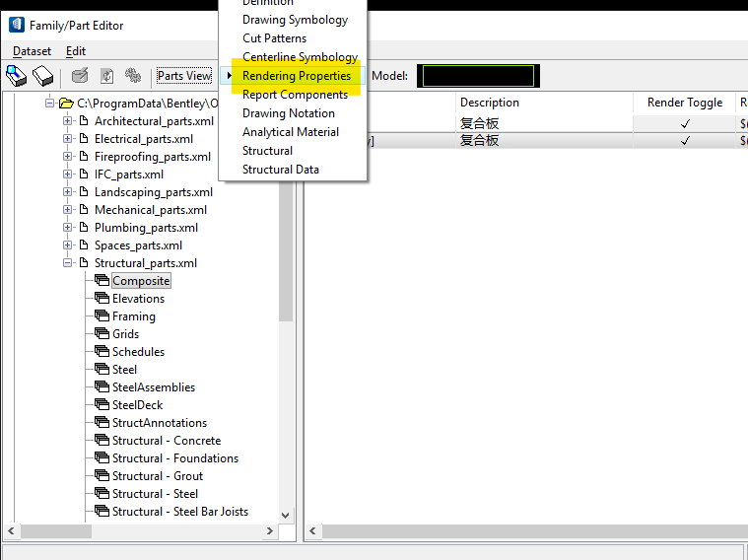Expand the Plumbing_parts.xml node
Viewport: 748px width, 560px height.
(x=67, y=227)
